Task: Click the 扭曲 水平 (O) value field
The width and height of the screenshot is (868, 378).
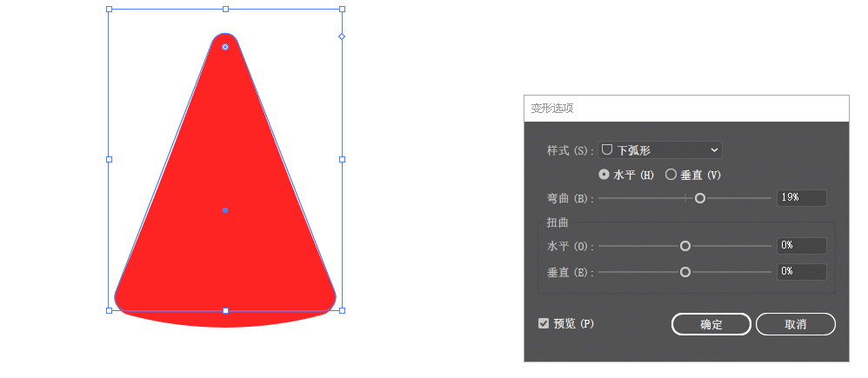Action: point(802,246)
